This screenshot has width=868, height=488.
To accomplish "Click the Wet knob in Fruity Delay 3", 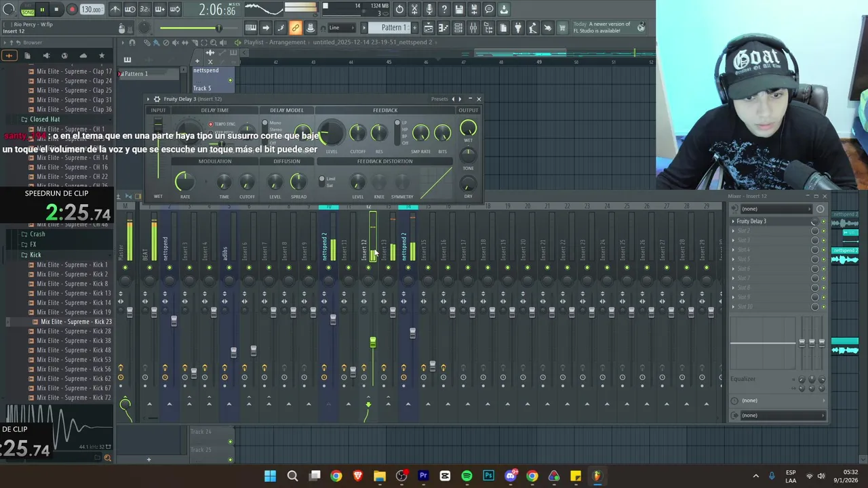I will (x=468, y=128).
